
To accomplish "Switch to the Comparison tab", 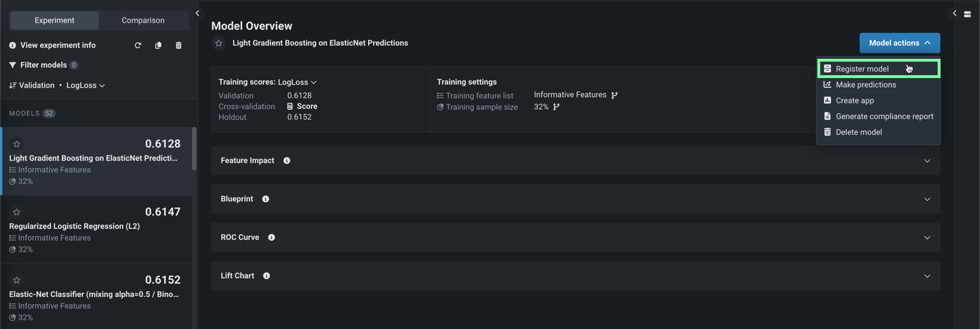I will tap(143, 20).
